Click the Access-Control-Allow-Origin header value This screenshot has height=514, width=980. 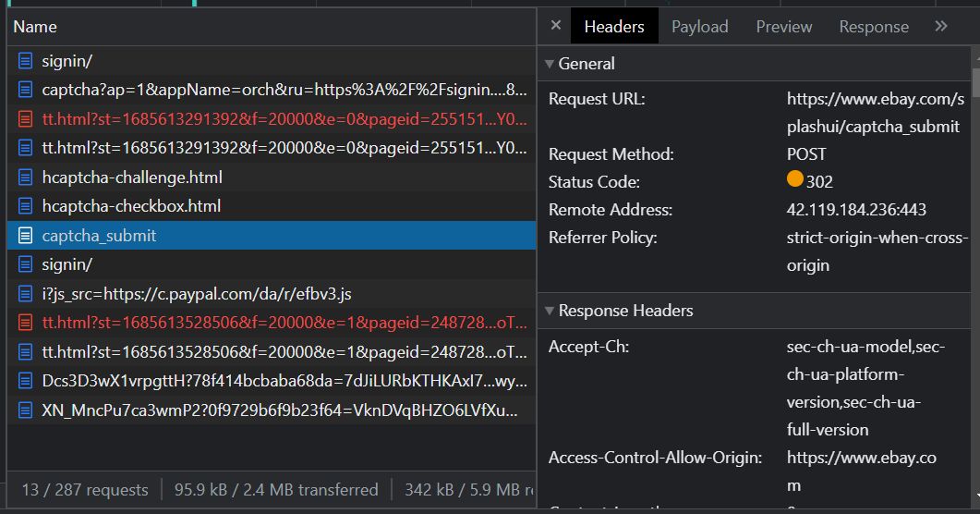(x=861, y=471)
